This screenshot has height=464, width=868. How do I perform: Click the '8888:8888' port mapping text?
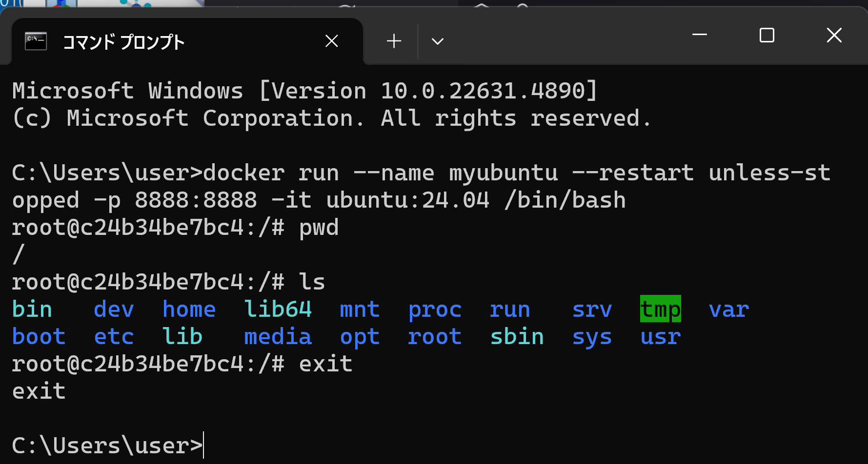[x=196, y=200]
